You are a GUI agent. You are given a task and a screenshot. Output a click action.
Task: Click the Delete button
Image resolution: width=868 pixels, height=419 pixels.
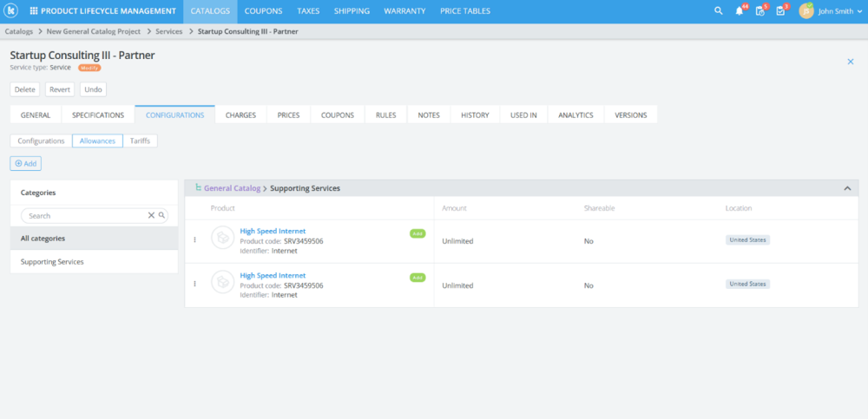pos(25,89)
